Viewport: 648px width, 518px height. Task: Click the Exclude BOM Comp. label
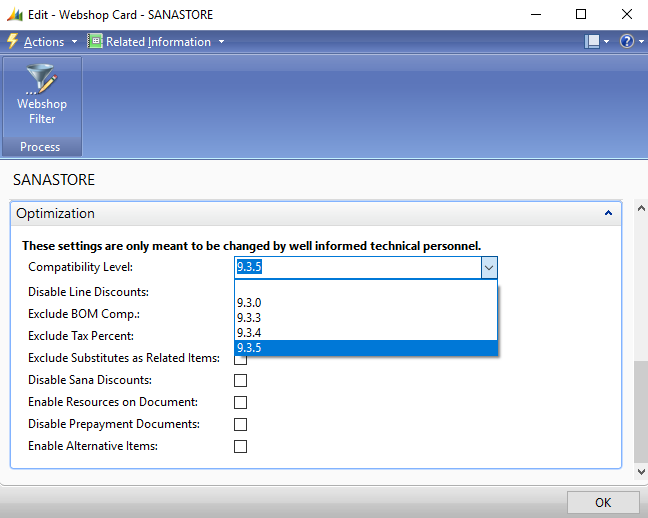pyautogui.click(x=84, y=314)
